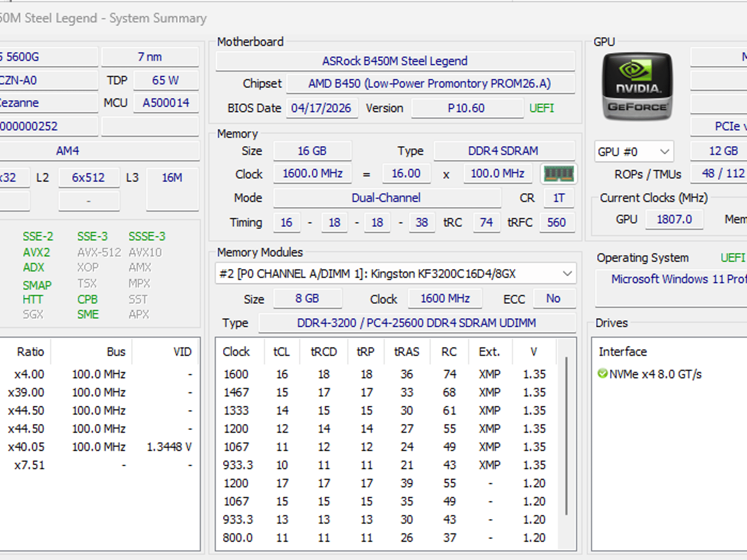Select the x39.00 ratio row
The height and width of the screenshot is (560, 747).
[x=99, y=392]
